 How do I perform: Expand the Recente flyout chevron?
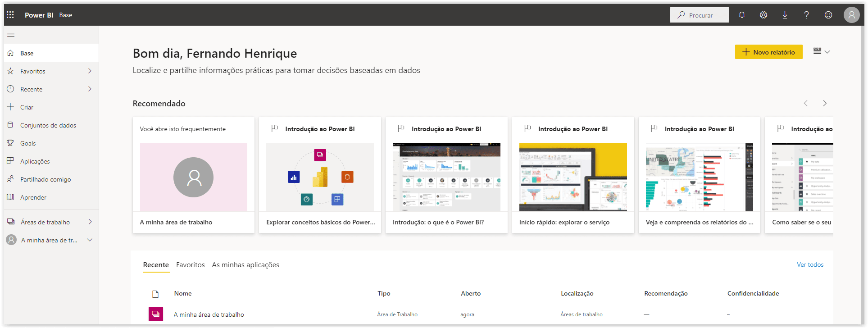point(90,89)
